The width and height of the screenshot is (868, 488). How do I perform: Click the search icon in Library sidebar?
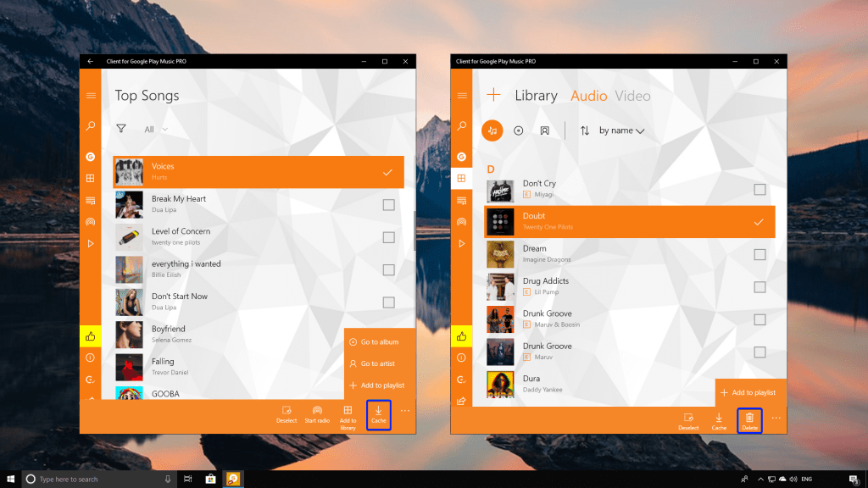[461, 126]
